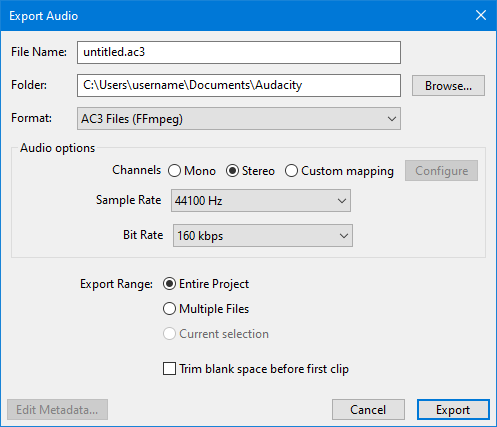
Task: Open the Bit Rate dropdown
Action: [x=263, y=236]
